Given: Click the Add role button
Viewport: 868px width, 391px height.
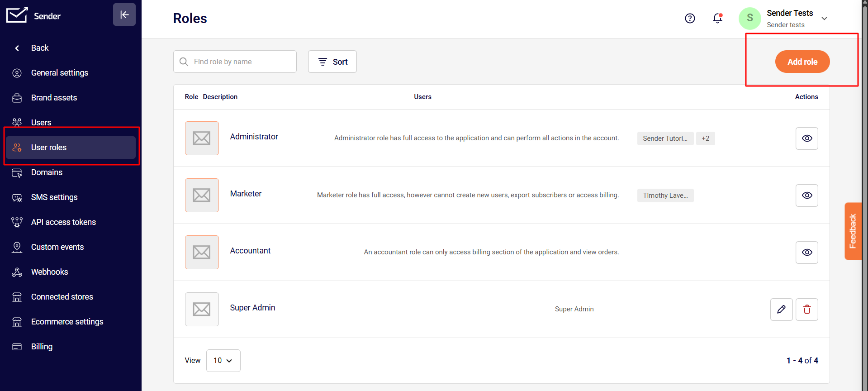Looking at the screenshot, I should click(802, 62).
